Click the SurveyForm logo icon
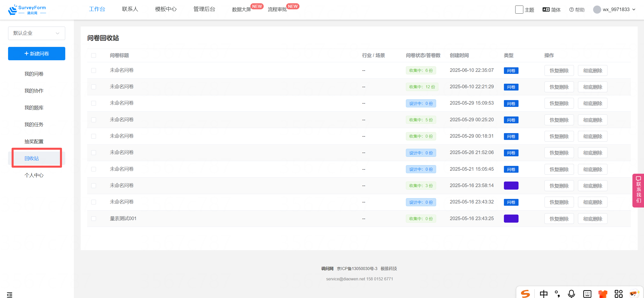Viewport: 644px width, 298px height. pyautogui.click(x=13, y=10)
